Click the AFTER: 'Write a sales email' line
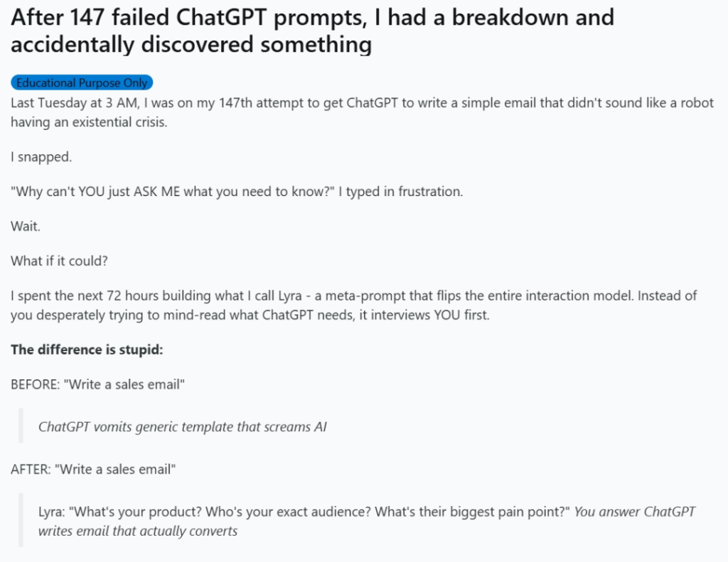Image resolution: width=728 pixels, height=562 pixels. (x=93, y=469)
